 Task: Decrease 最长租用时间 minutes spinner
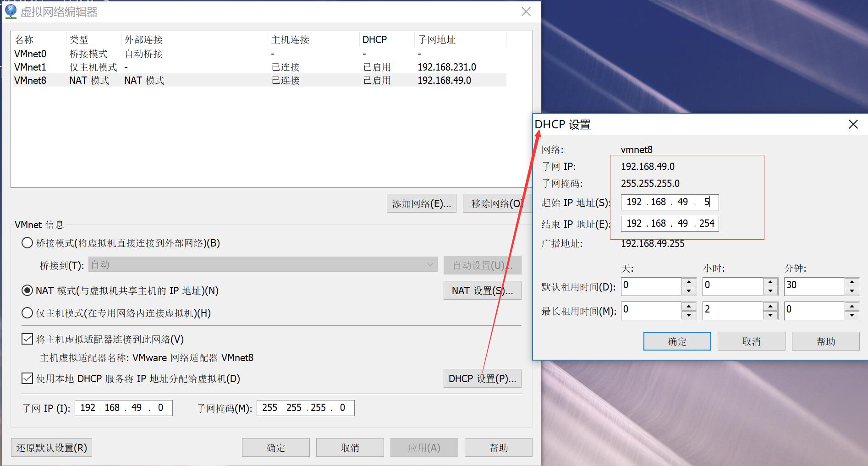tap(852, 315)
